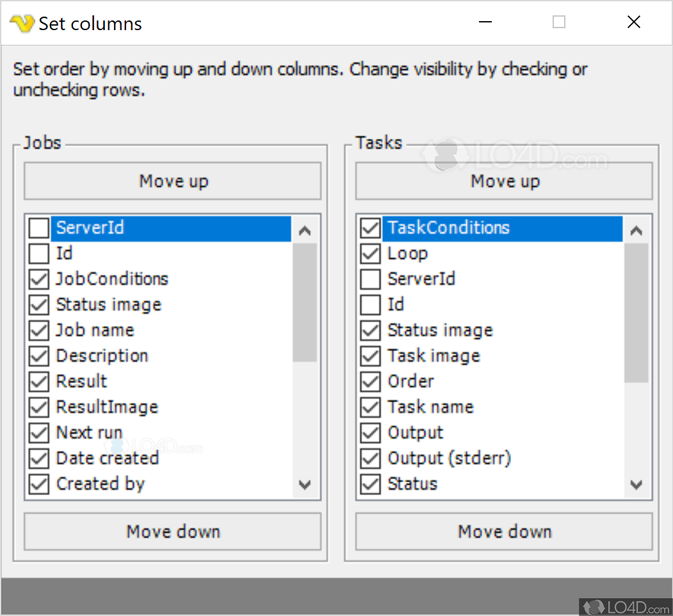Uncheck JobConditions in the Jobs list

point(38,279)
